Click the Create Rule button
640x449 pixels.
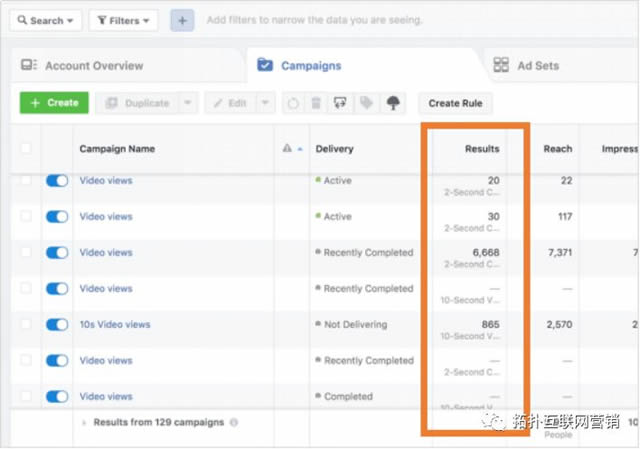point(455,103)
